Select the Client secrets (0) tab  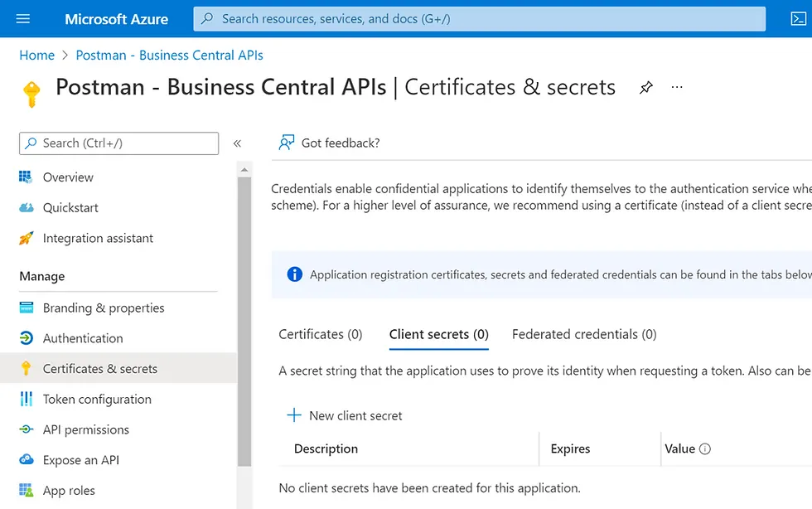(438, 334)
